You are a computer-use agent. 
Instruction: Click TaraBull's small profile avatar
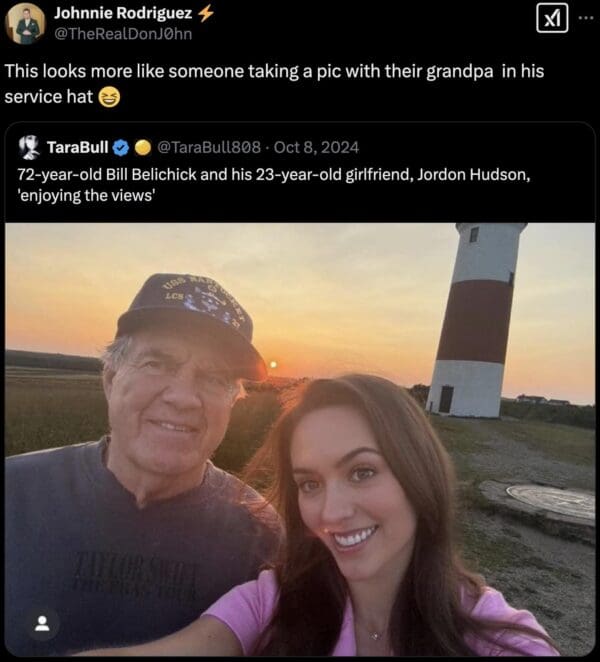click(x=30, y=148)
